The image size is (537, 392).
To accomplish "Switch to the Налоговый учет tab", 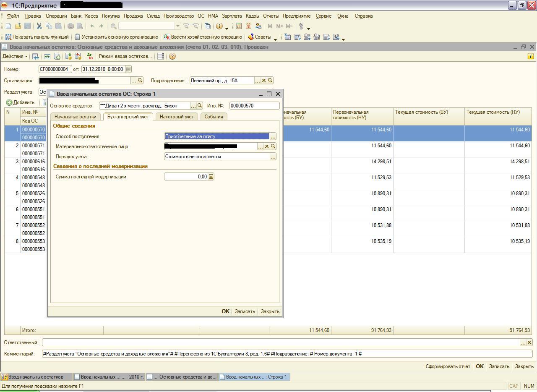I will (x=177, y=117).
